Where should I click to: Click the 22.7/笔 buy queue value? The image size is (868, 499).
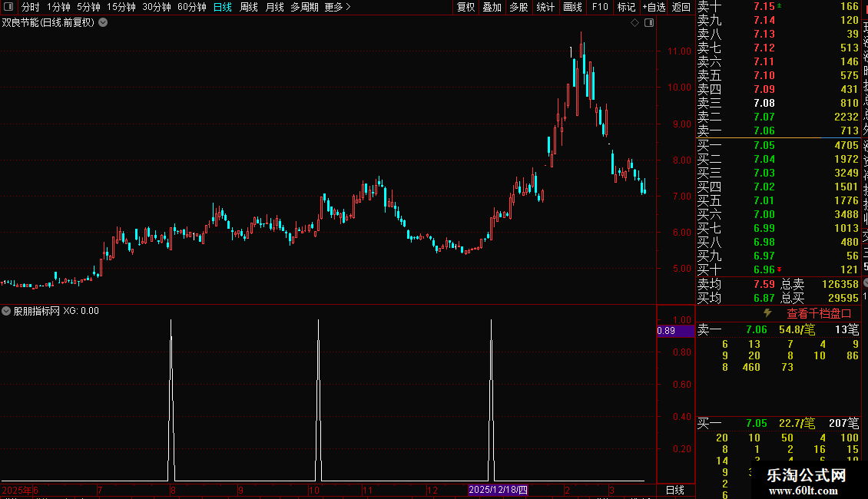click(x=797, y=424)
